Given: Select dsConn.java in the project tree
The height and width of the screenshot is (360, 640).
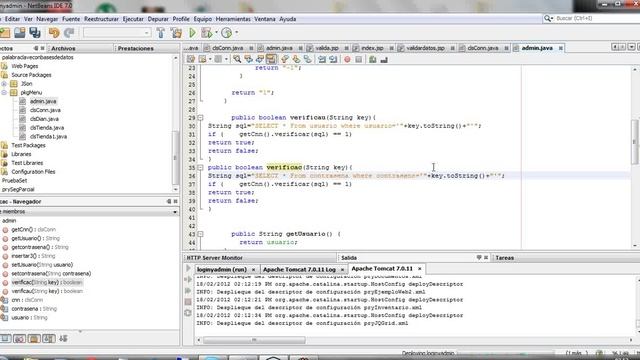Looking at the screenshot, I should point(45,110).
